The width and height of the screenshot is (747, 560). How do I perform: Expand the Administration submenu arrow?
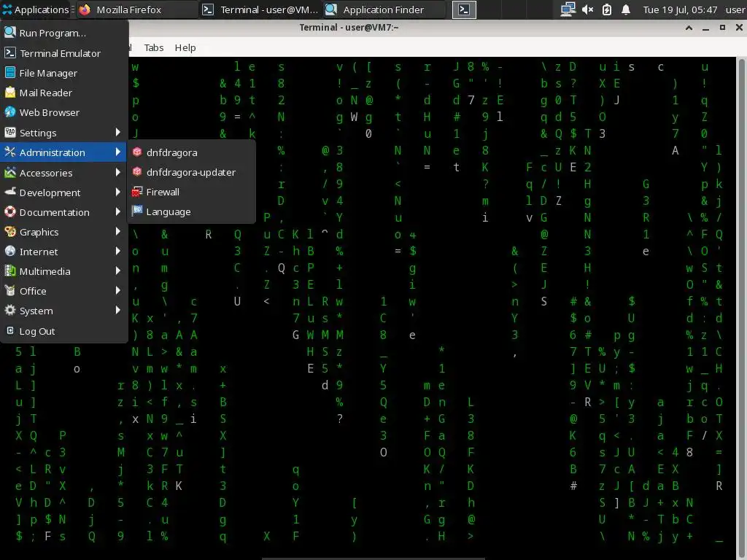117,152
